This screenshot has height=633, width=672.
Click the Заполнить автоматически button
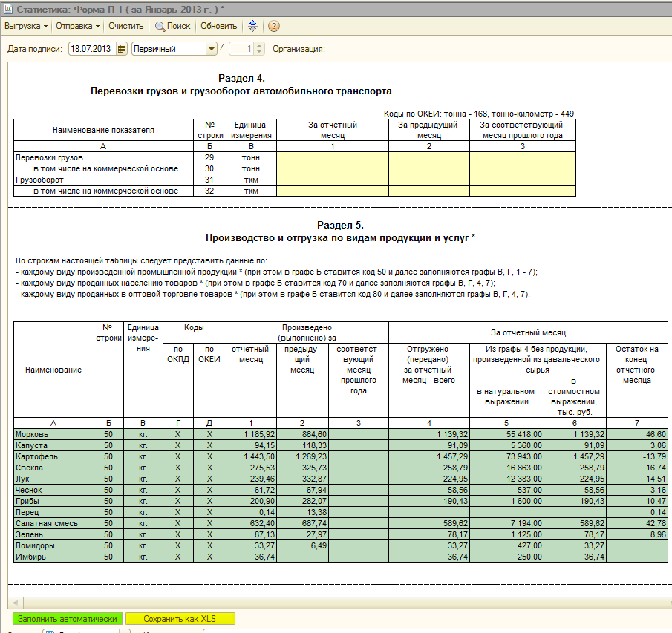68,618
